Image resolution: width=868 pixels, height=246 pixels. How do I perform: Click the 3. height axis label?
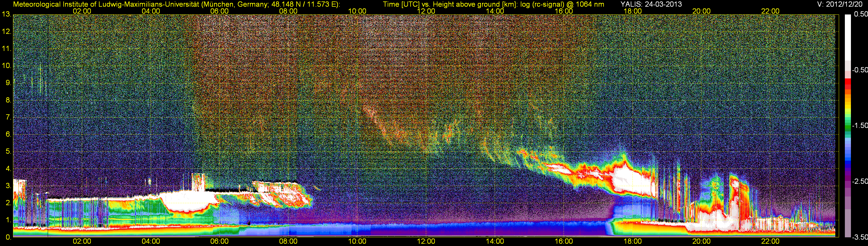tap(8, 186)
